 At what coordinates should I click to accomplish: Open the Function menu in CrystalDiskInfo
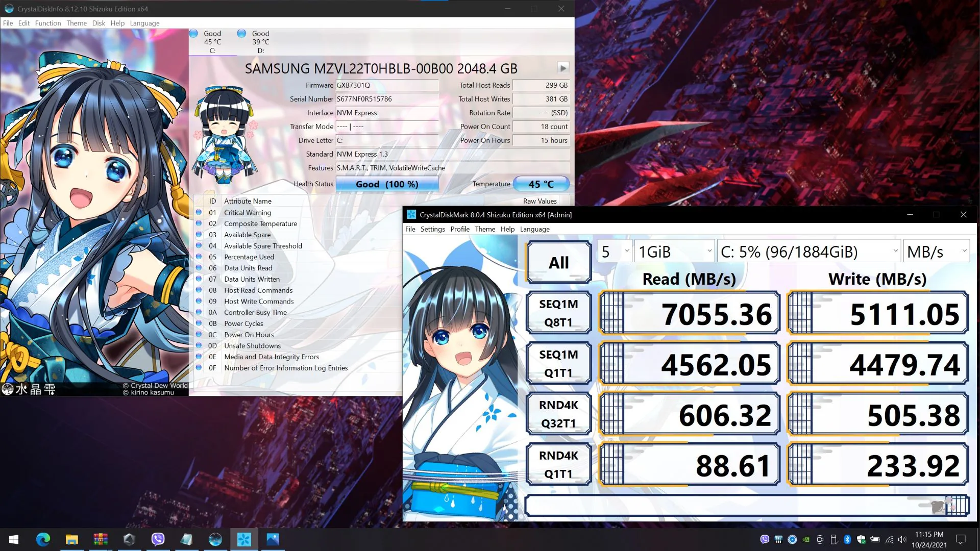(47, 23)
